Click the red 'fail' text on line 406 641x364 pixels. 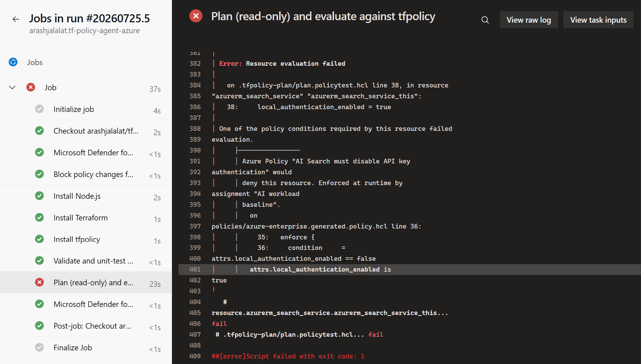pos(219,324)
